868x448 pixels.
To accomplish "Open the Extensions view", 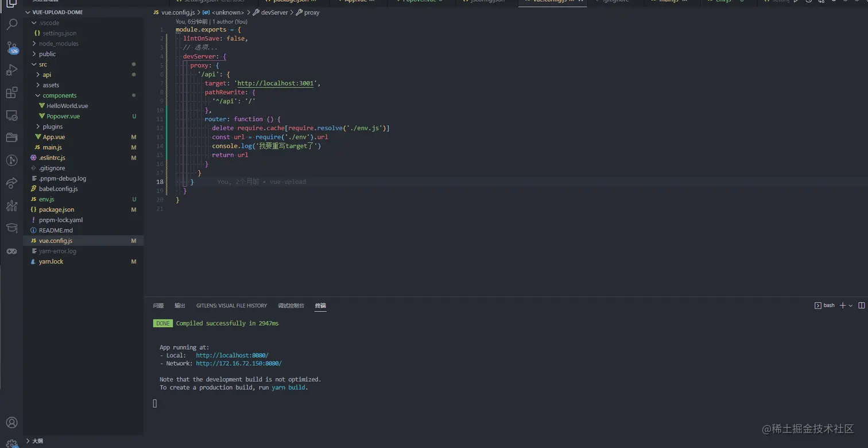I will (x=11, y=93).
